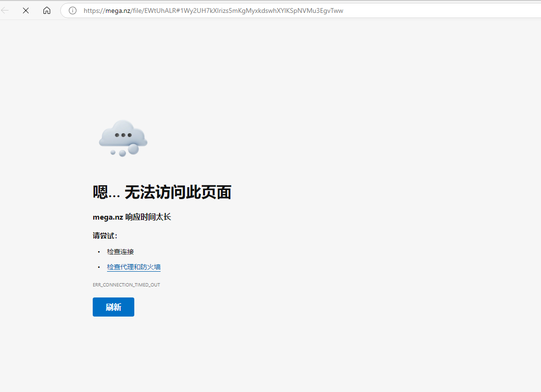Click the mega.nz 响应时间太长 message
Viewport: 541px width, 392px height.
(x=132, y=217)
